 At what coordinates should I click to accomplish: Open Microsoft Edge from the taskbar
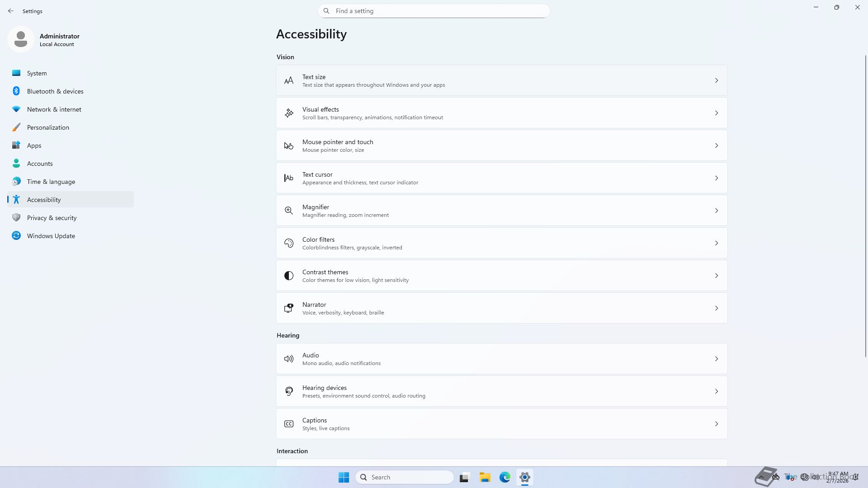click(505, 478)
